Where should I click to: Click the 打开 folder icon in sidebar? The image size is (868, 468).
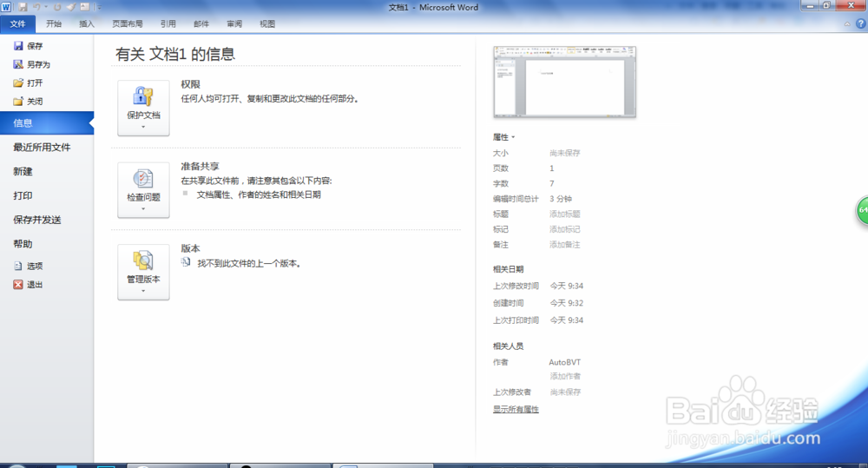pyautogui.click(x=18, y=83)
